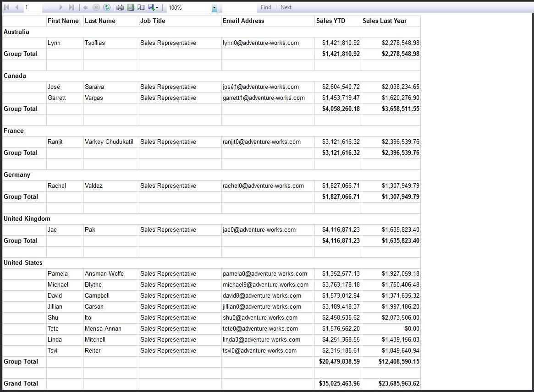Click the Find link
Viewport: 534px width, 392px height.
point(266,7)
